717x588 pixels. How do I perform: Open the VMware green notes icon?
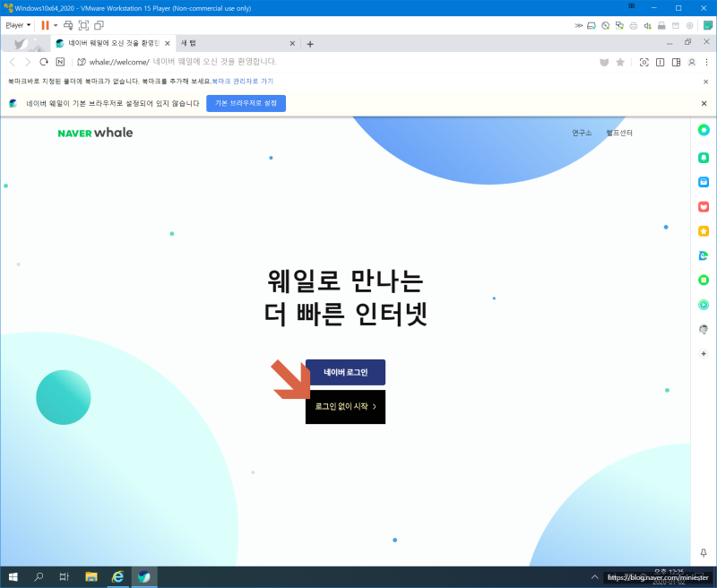click(x=708, y=25)
